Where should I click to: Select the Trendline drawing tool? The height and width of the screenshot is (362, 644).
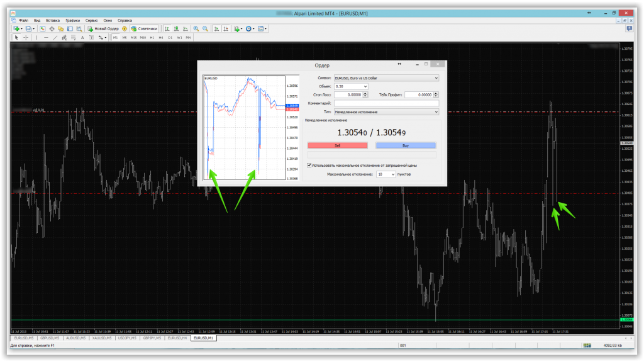pos(55,37)
